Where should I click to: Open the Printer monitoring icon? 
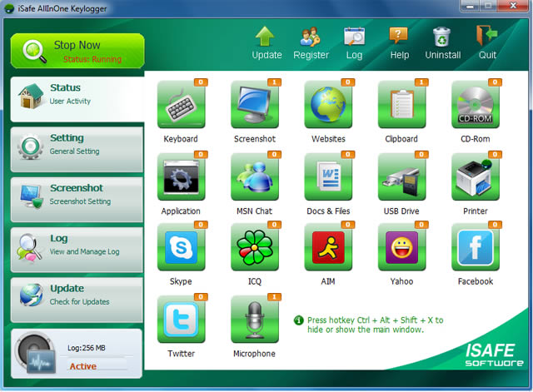476,177
